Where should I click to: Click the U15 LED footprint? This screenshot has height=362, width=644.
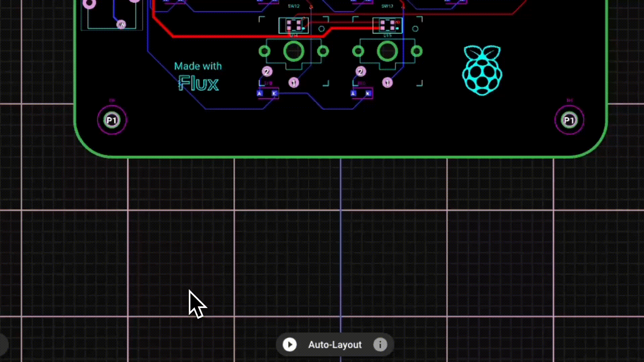coord(387,24)
